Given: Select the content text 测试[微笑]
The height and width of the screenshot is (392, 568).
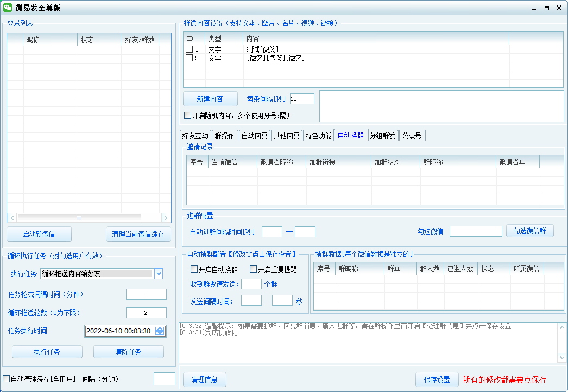Looking at the screenshot, I should pos(263,49).
